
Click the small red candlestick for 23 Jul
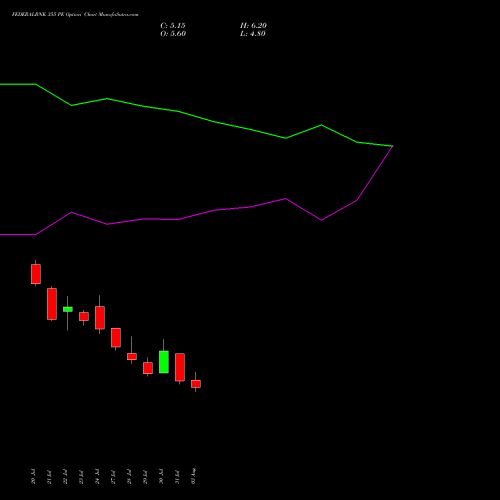[x=84, y=316]
